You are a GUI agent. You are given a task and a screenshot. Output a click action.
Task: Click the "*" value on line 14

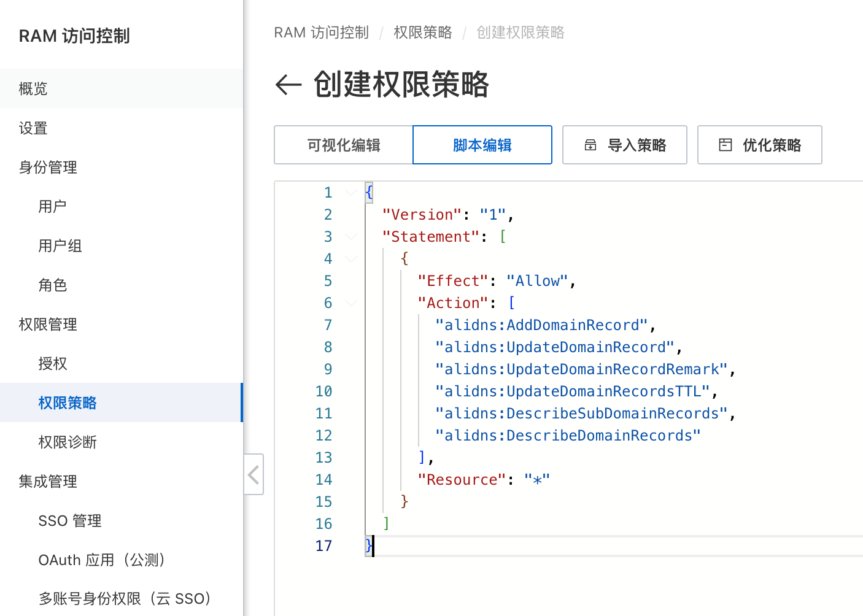tap(538, 480)
